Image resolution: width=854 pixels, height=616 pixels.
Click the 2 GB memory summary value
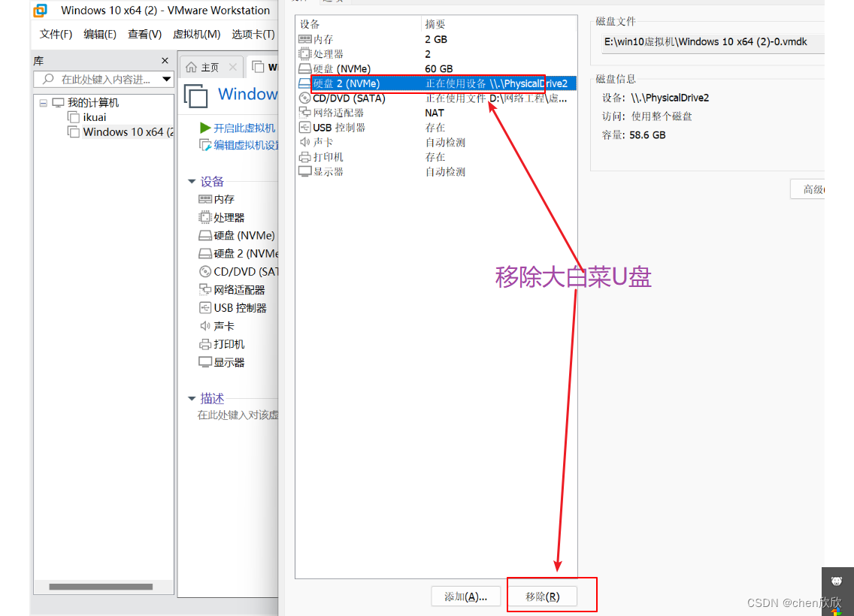coord(436,39)
